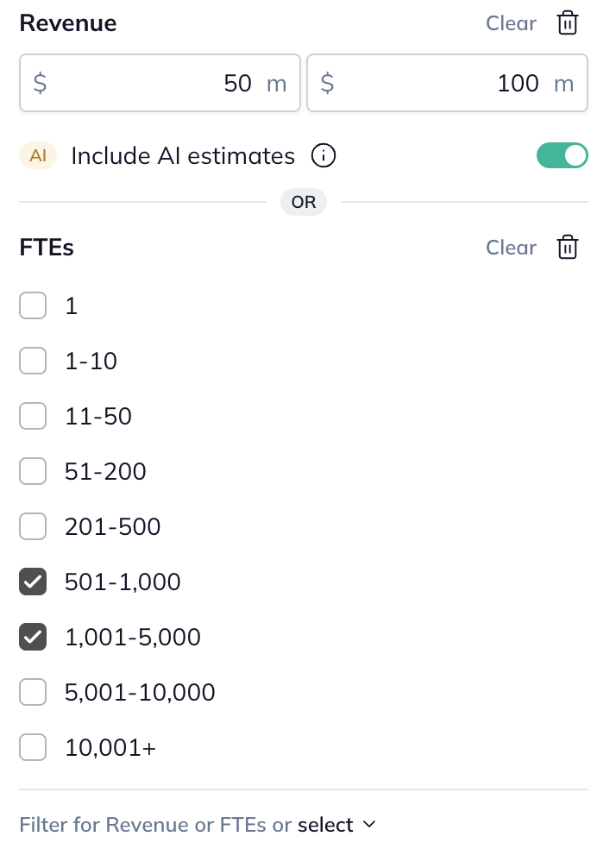
Task: Uncheck the 1,001-5,000 FTEs checkbox
Action: (x=33, y=638)
